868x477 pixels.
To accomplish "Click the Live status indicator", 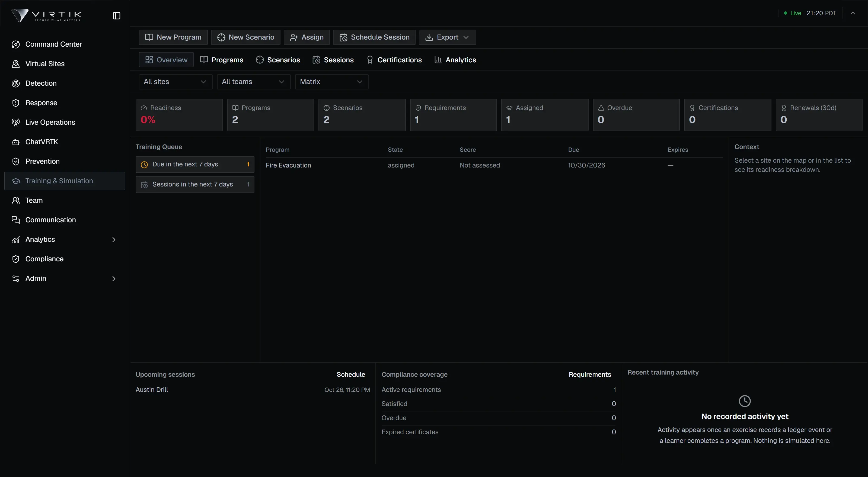I will click(x=793, y=13).
